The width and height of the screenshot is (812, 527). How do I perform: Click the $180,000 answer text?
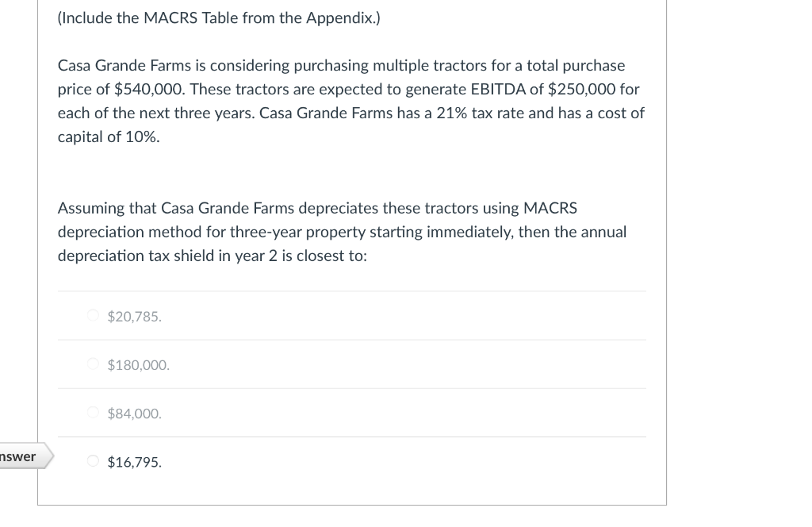coord(139,364)
